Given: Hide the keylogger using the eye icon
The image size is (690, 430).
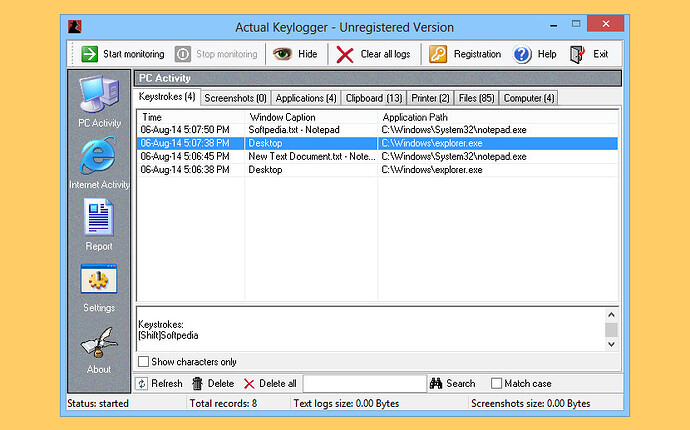Looking at the screenshot, I should click(296, 54).
